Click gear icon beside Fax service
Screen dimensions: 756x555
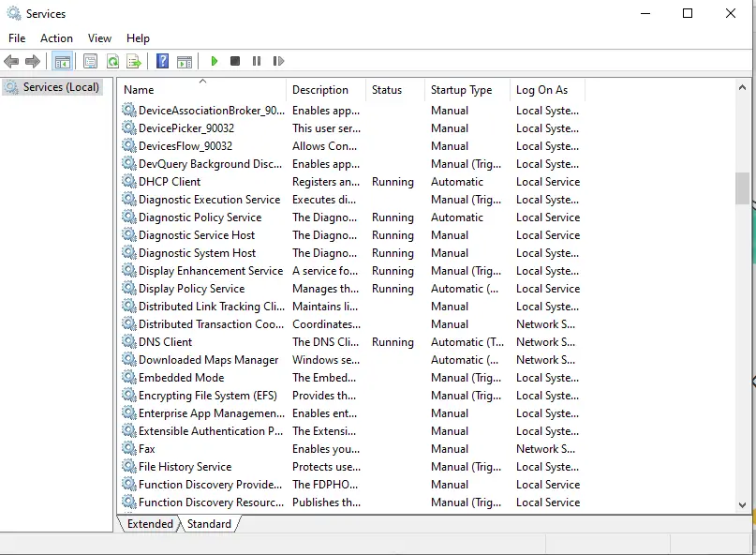[x=128, y=449]
